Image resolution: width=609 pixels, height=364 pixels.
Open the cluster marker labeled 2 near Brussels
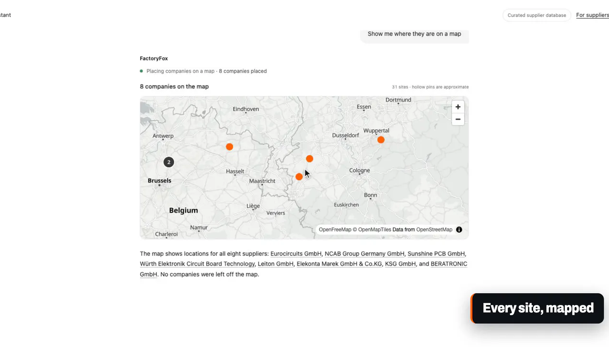tap(169, 162)
